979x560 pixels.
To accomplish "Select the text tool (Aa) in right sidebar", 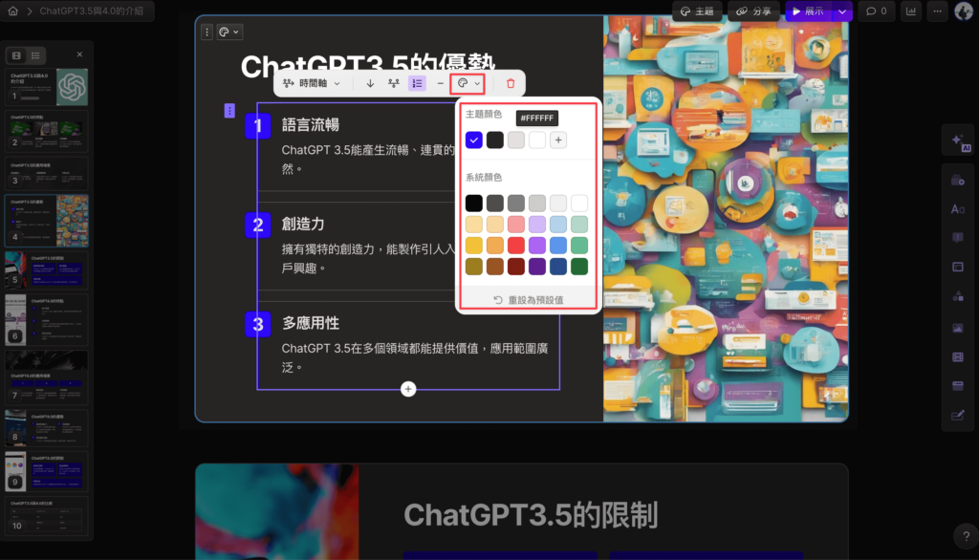I will pyautogui.click(x=958, y=208).
